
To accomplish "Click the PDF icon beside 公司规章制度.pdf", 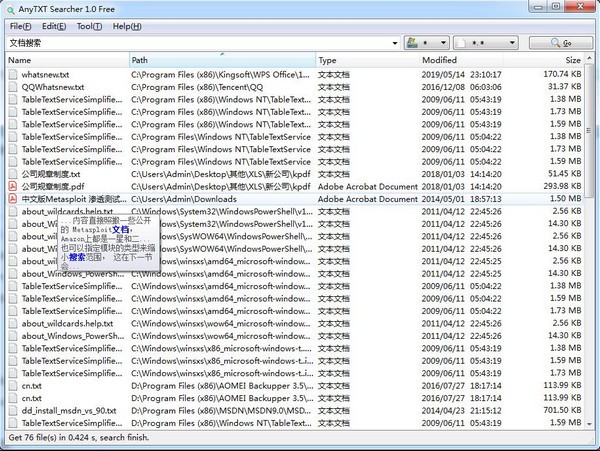I will click(13, 187).
